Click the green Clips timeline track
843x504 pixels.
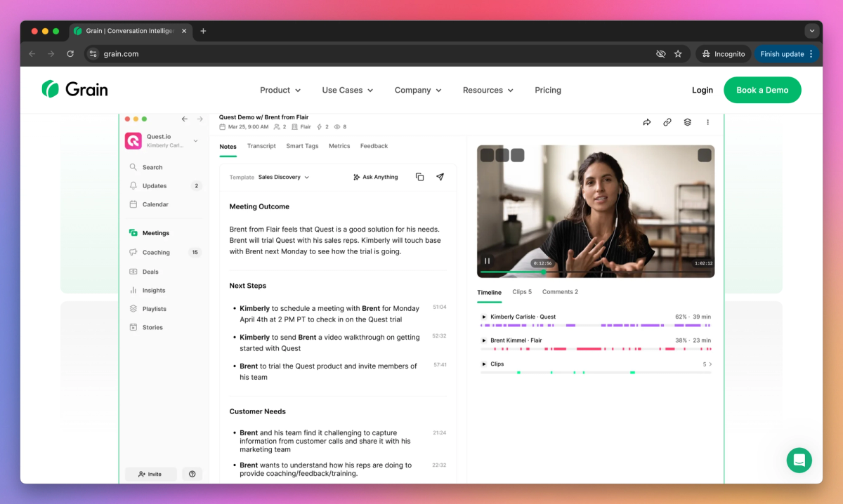(x=596, y=372)
